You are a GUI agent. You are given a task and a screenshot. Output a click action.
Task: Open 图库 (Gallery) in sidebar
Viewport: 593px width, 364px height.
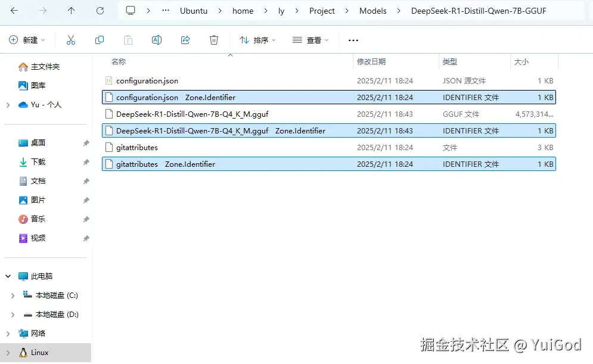[x=32, y=85]
